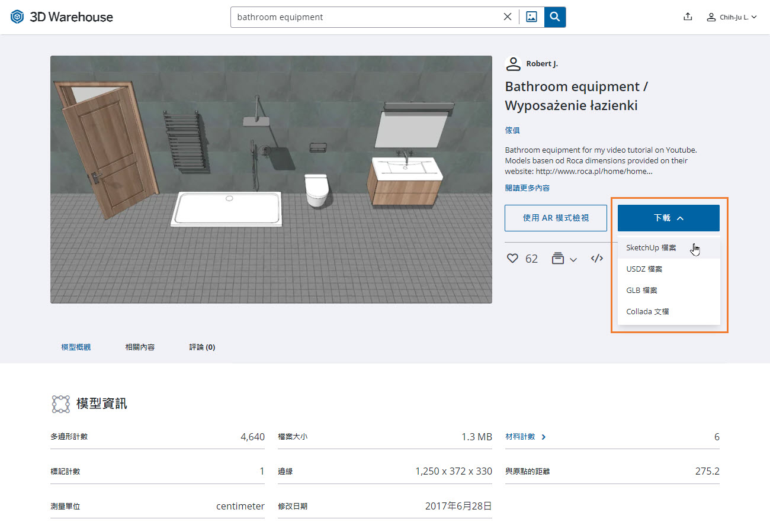This screenshot has height=532, width=770.
Task: Click the 模型資訊 section icon
Action: tap(60, 404)
